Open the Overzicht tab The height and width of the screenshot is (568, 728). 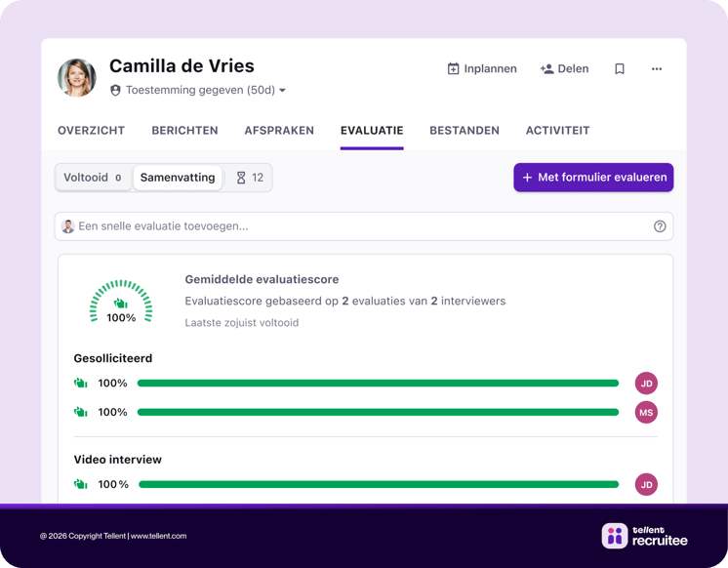(91, 131)
